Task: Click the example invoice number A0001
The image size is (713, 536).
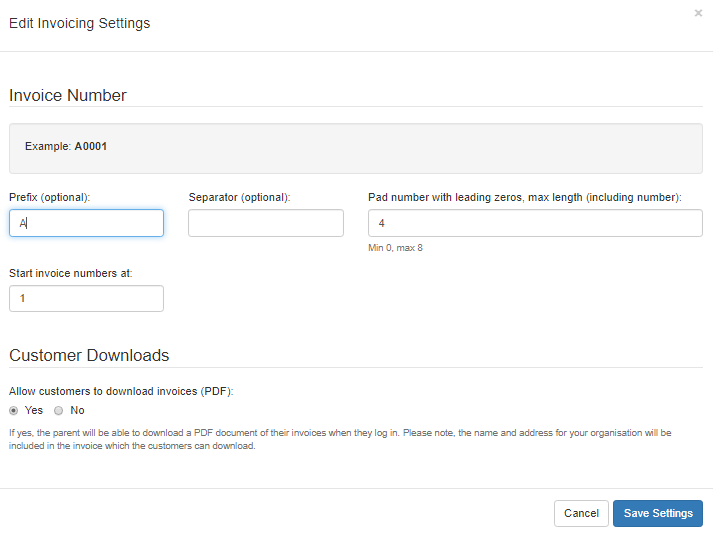Action: (x=91, y=147)
